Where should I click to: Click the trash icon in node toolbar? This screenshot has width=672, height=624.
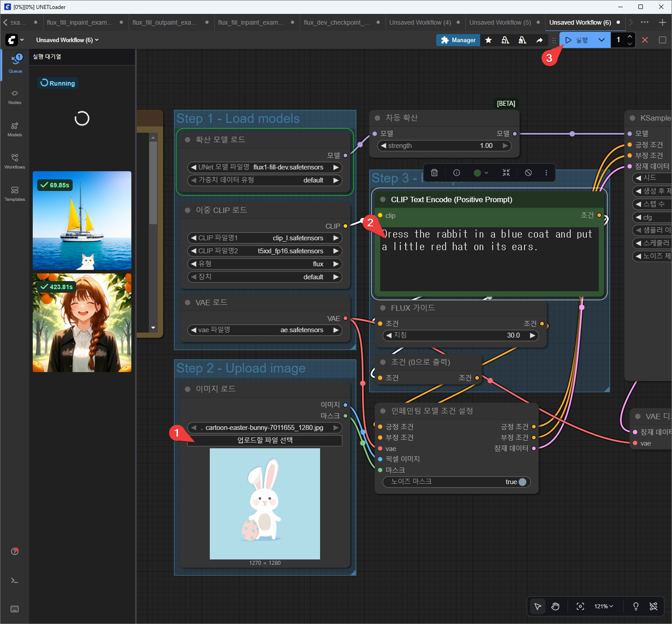click(434, 173)
